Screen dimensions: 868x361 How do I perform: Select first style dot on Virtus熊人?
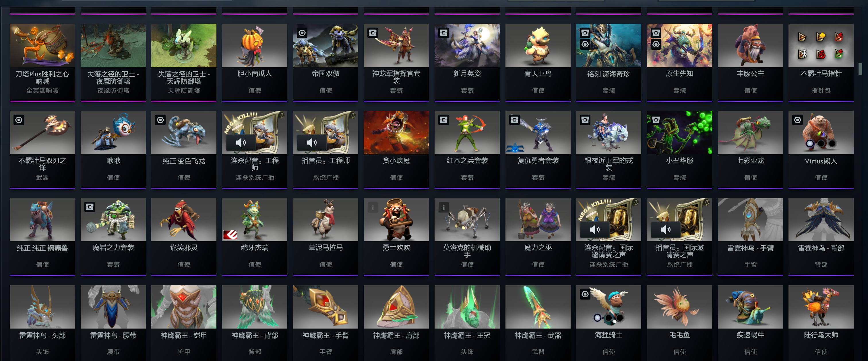coord(809,144)
